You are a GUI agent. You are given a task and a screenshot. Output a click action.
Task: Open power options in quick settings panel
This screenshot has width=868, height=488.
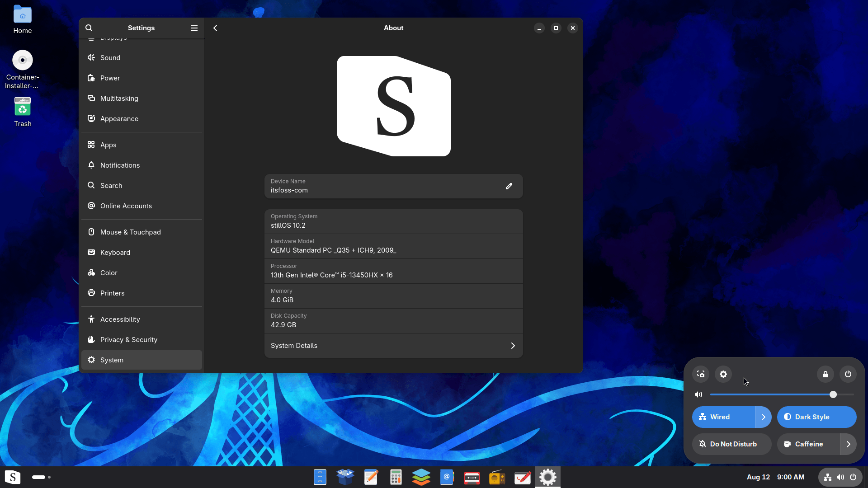coord(848,374)
